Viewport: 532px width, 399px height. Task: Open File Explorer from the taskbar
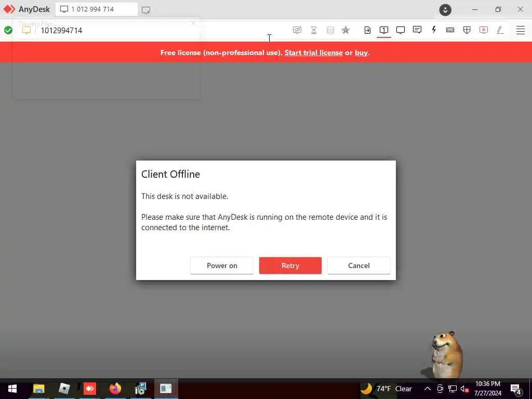(x=38, y=389)
